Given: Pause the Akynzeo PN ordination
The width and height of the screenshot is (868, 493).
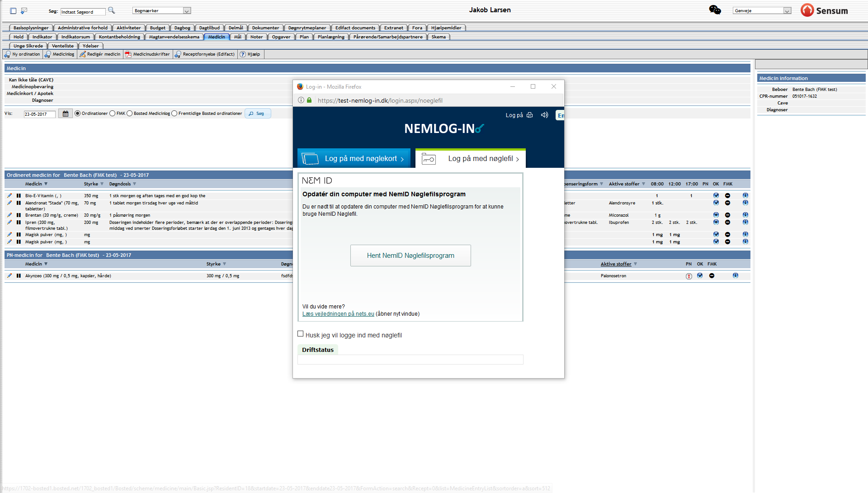Looking at the screenshot, I should pyautogui.click(x=19, y=276).
